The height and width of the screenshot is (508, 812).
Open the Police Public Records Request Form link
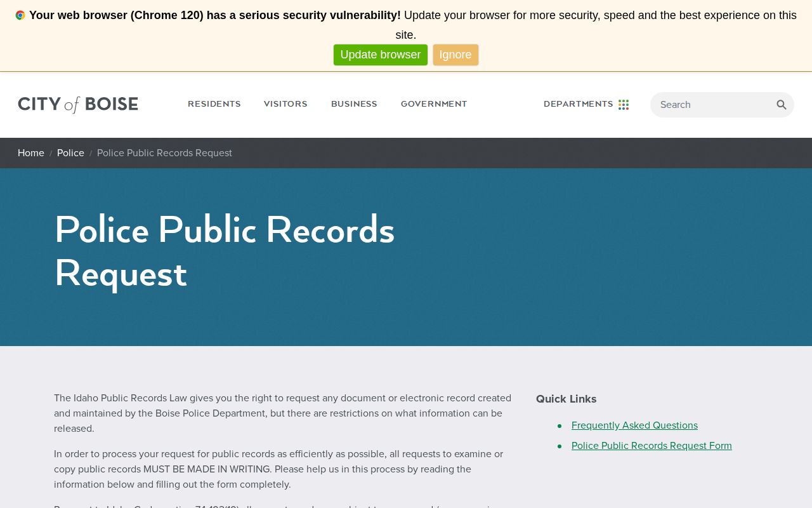[x=652, y=446]
